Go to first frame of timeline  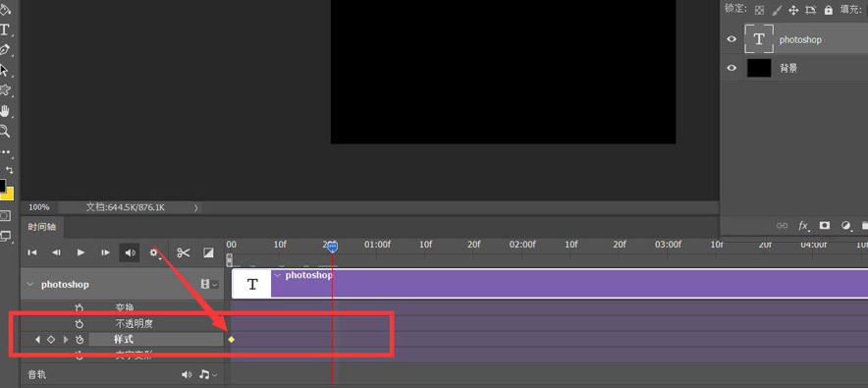coord(32,253)
